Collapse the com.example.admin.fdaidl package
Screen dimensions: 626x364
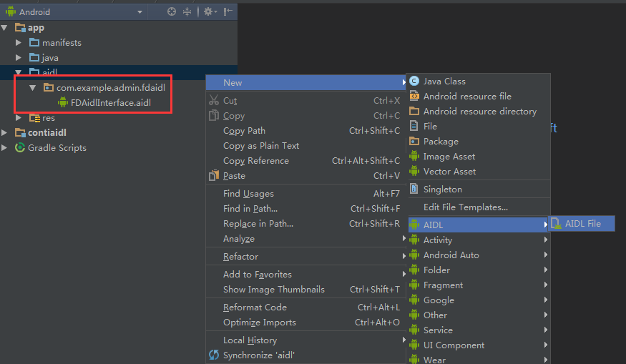tap(33, 87)
